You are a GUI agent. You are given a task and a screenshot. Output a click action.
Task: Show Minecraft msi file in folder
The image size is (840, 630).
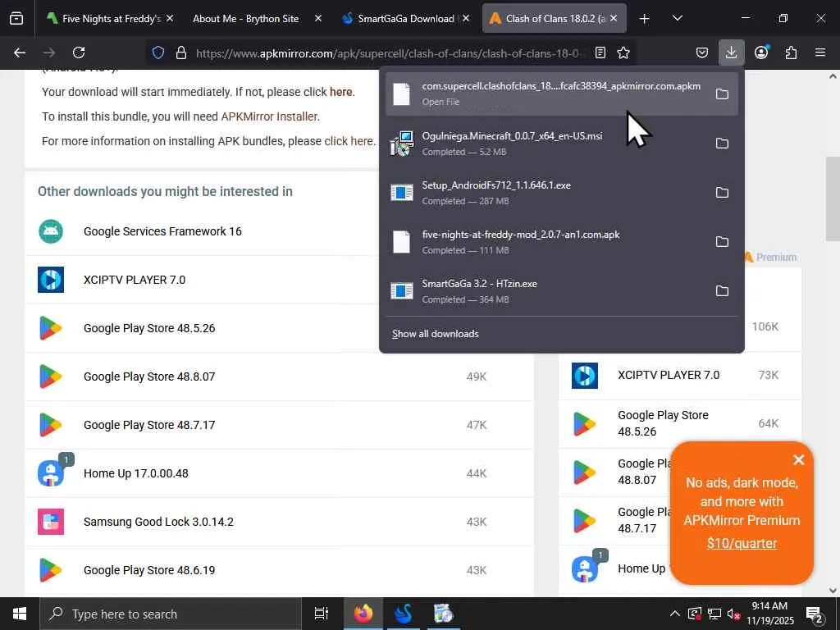[722, 143]
